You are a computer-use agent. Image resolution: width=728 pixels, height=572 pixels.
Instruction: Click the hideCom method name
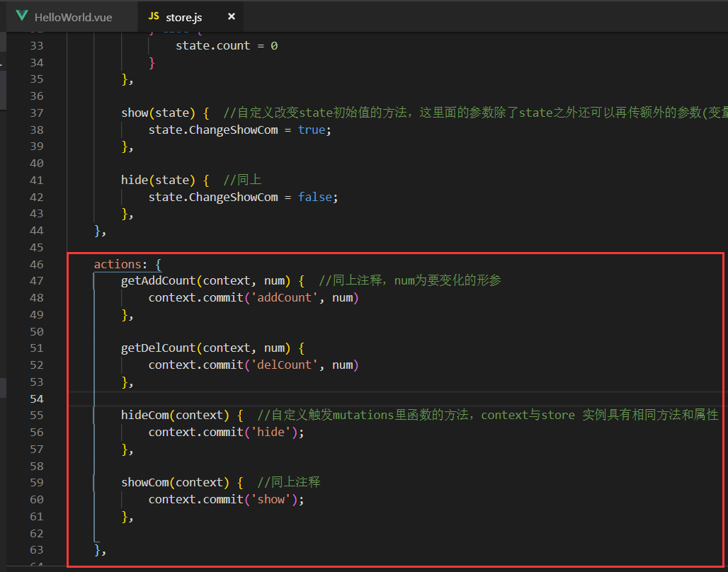tap(145, 415)
